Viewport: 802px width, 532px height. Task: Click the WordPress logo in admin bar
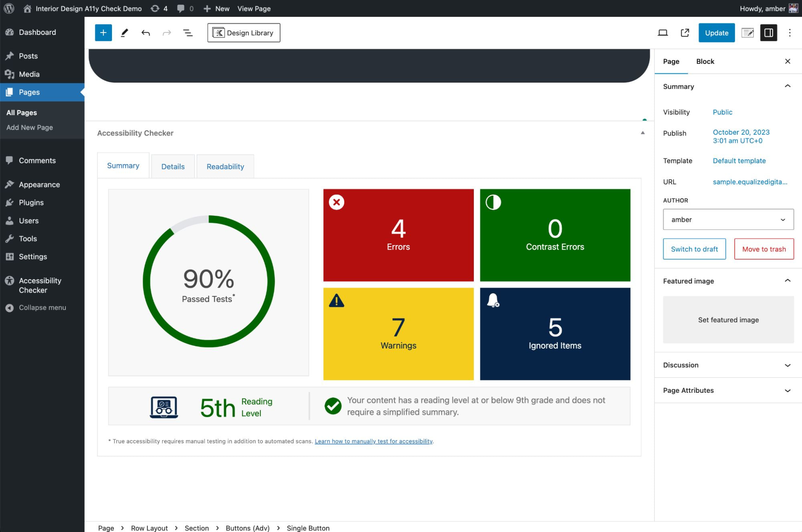[9, 8]
